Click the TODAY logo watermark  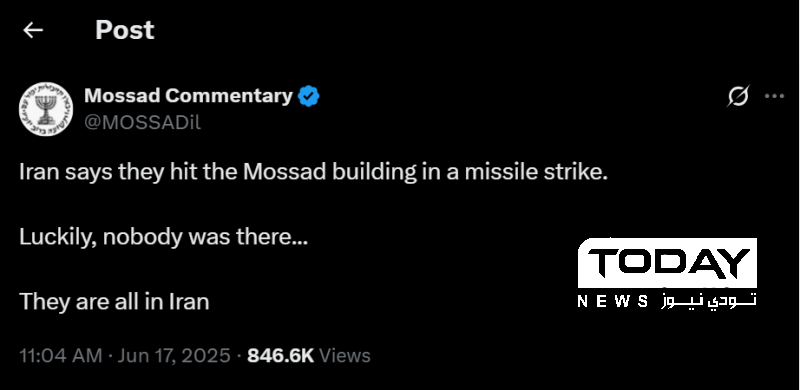667,263
